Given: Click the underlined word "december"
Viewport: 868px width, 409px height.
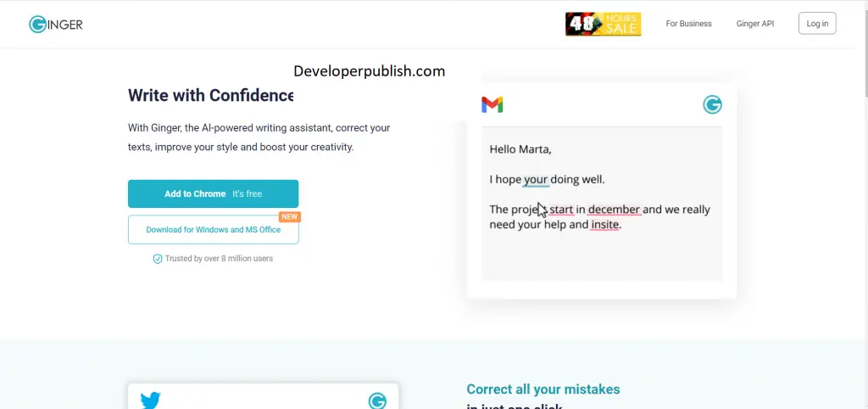Looking at the screenshot, I should 614,210.
